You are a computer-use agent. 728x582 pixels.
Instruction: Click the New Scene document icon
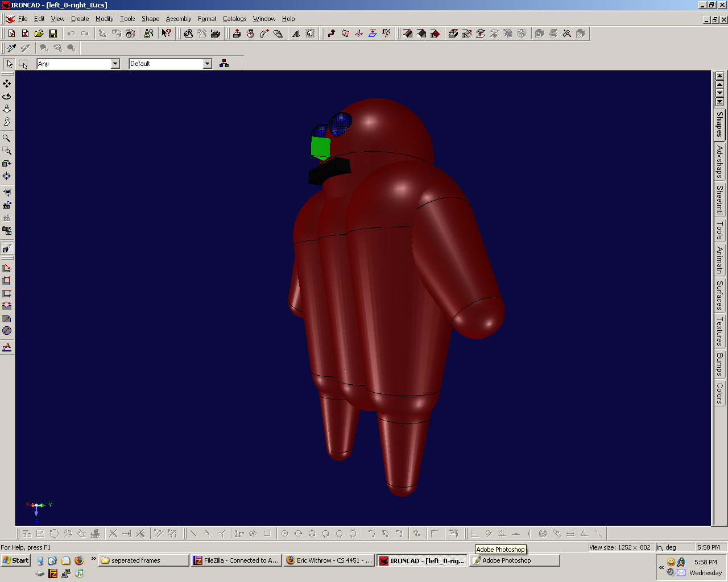[x=11, y=34]
